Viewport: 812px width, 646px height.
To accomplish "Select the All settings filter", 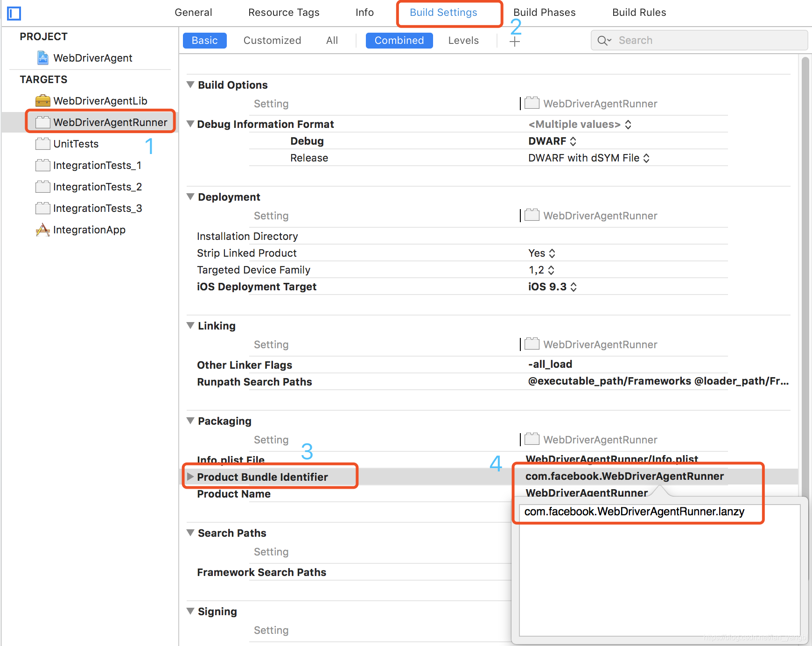I will coord(332,41).
